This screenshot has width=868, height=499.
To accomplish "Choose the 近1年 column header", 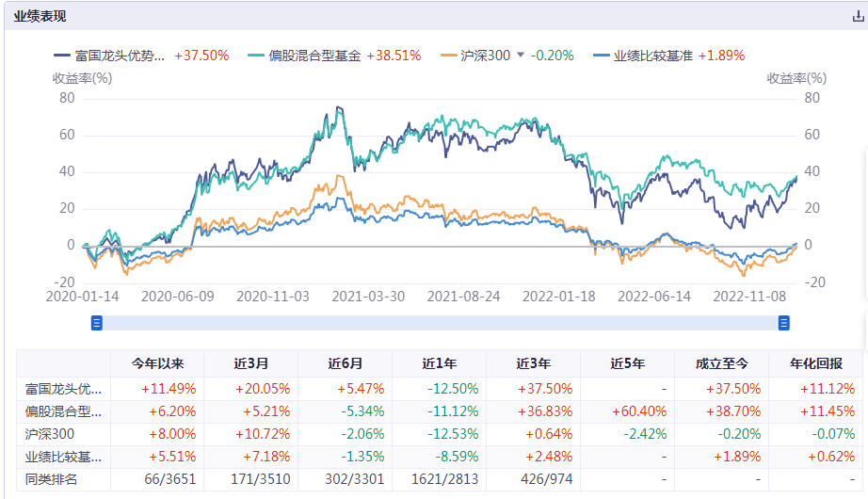I will (440, 363).
